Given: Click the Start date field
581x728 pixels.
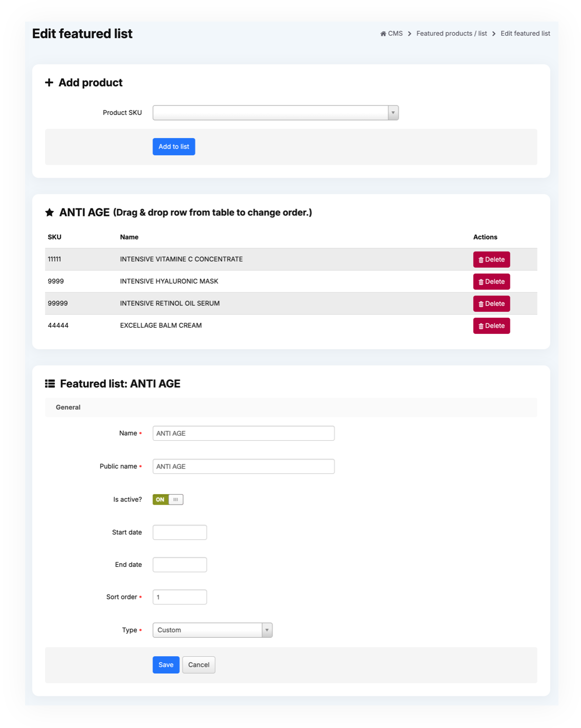Looking at the screenshot, I should (180, 532).
